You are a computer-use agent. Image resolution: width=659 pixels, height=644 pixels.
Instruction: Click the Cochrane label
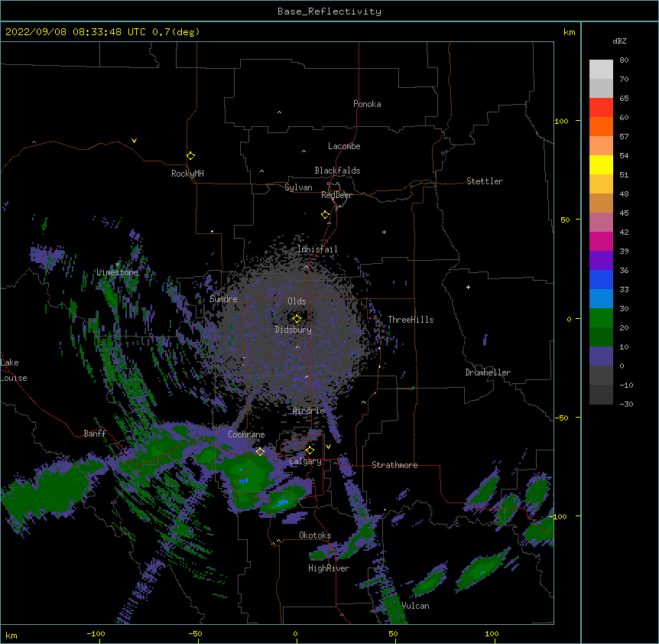tap(246, 434)
